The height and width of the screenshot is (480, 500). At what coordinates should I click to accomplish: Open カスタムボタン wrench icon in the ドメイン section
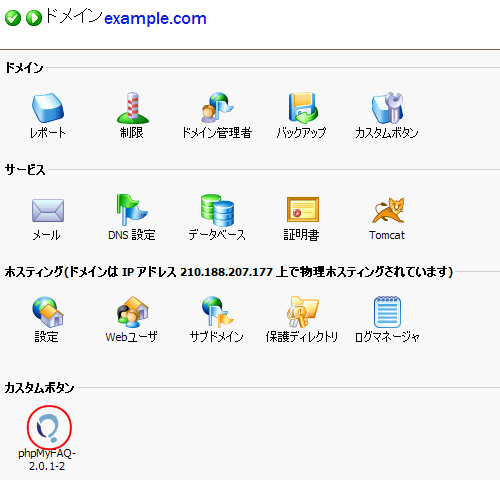(x=387, y=108)
